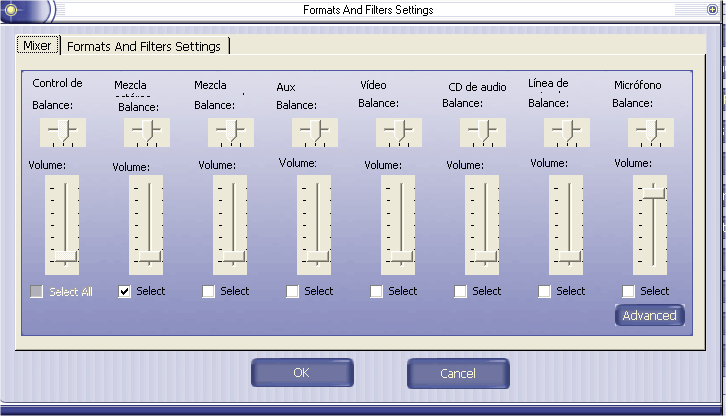This screenshot has height=416, width=726.
Task: Check Select under CD de audio channel
Action: (460, 291)
